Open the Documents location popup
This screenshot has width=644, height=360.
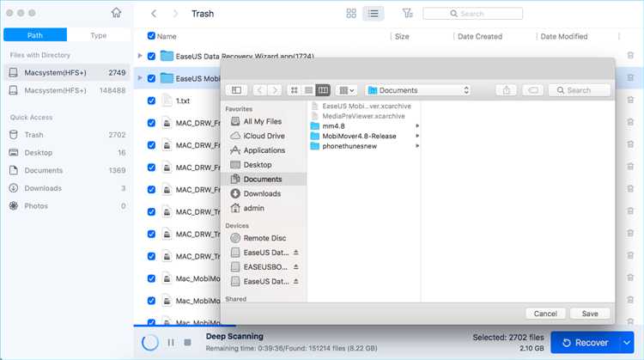pyautogui.click(x=418, y=90)
